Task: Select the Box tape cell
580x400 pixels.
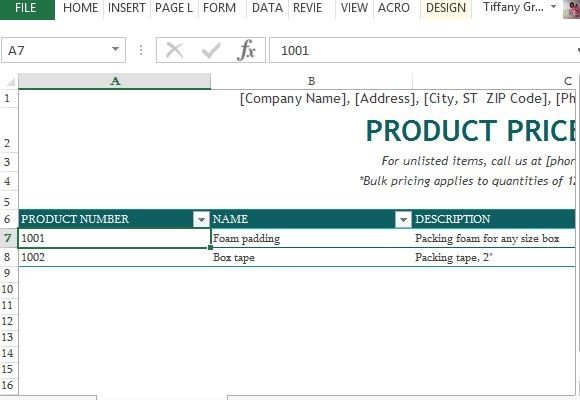Action: pos(311,257)
